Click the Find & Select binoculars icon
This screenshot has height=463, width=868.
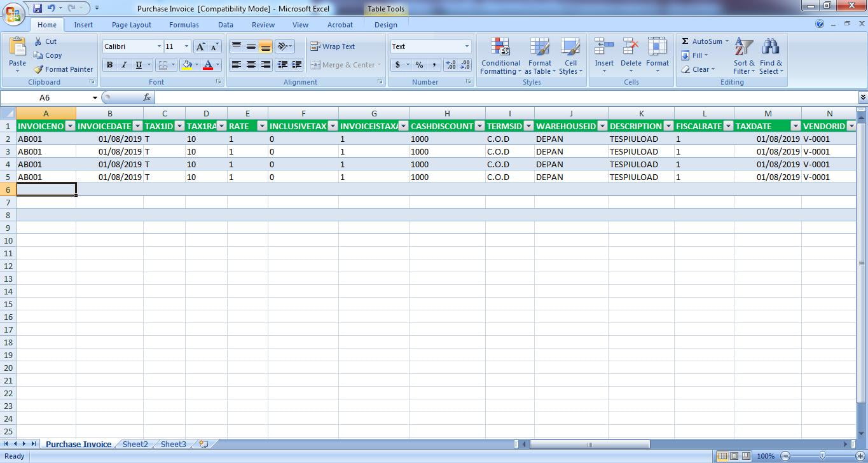click(770, 48)
